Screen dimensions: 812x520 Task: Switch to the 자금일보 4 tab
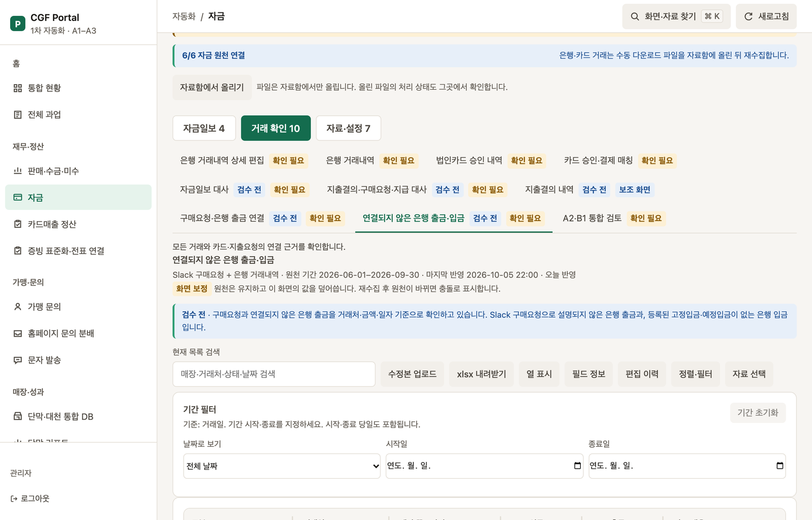(x=204, y=128)
